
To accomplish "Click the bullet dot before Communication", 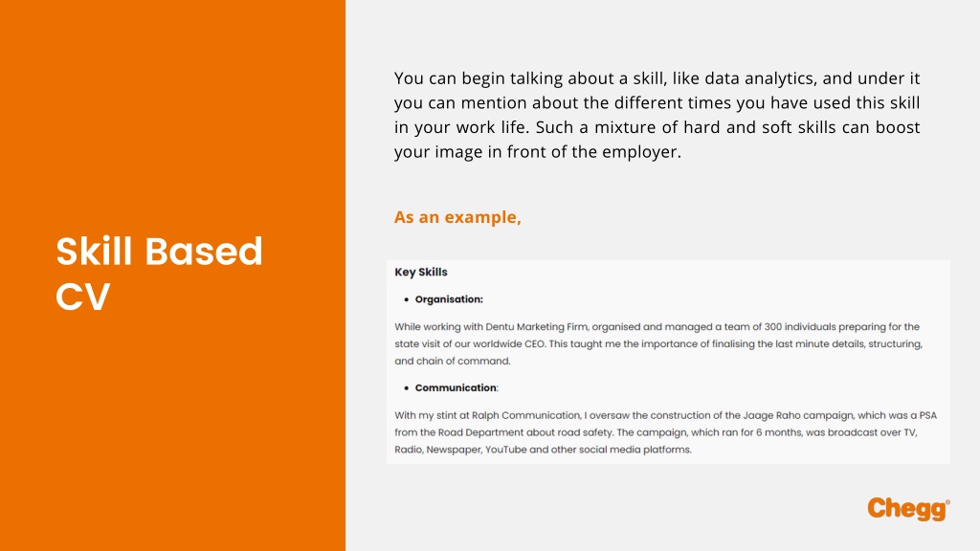I will (x=406, y=388).
